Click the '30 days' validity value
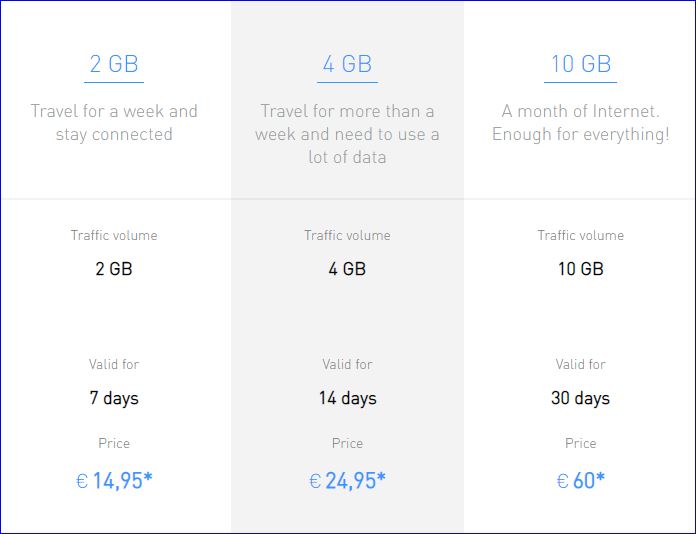Viewport: 696px width, 534px height. coord(580,398)
